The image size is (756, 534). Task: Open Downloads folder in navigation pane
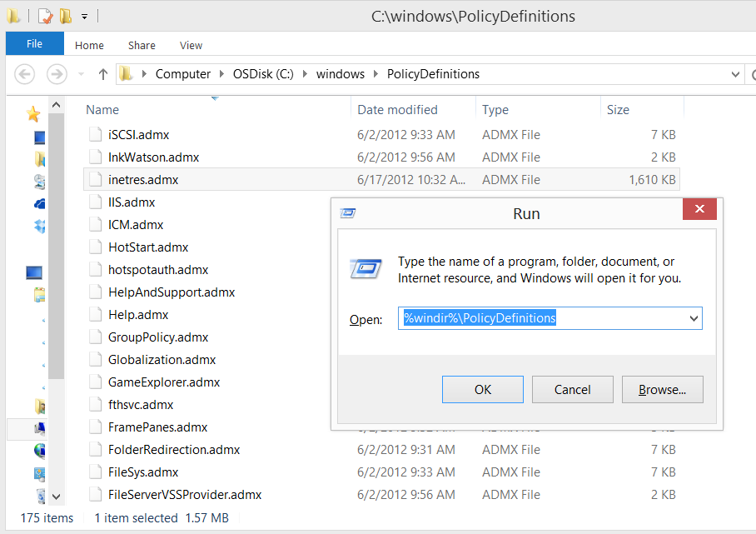39,159
